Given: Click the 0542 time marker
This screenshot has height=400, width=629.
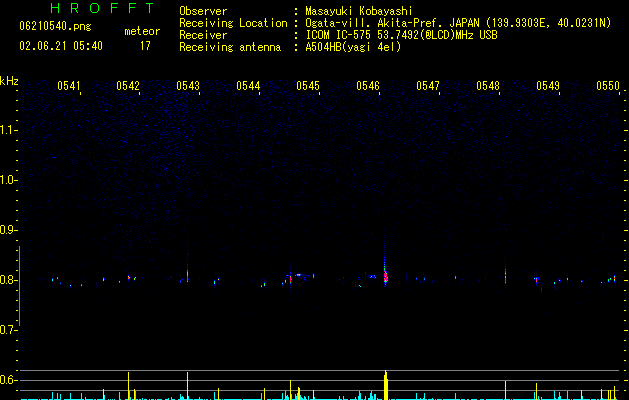Looking at the screenshot, I should click(128, 86).
